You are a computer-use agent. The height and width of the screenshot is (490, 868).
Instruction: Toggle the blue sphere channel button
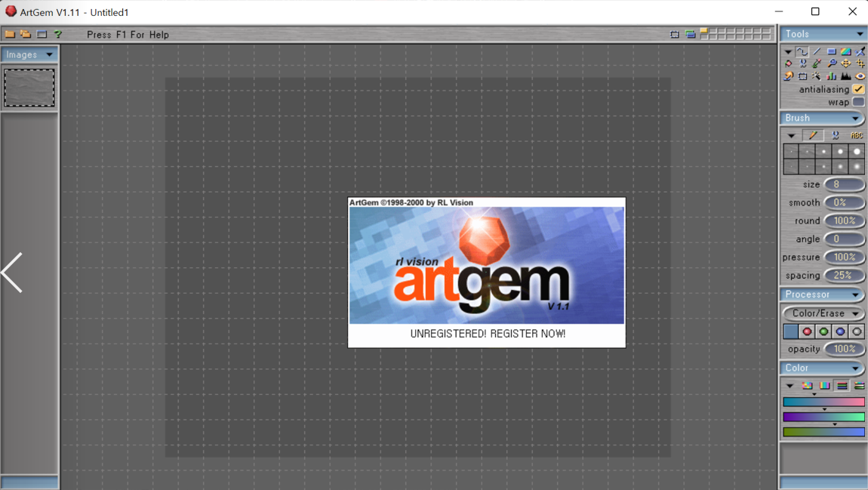pyautogui.click(x=840, y=331)
